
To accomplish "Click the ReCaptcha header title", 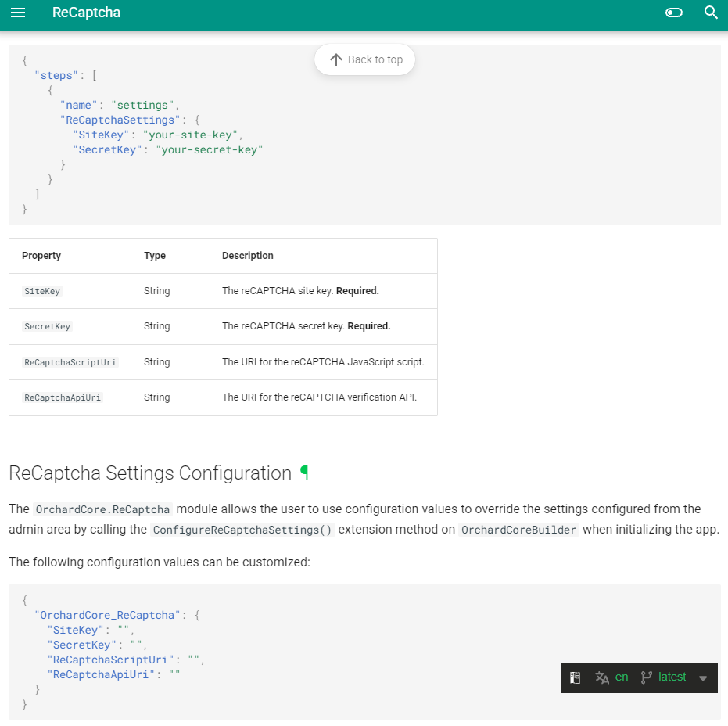I will tap(86, 13).
